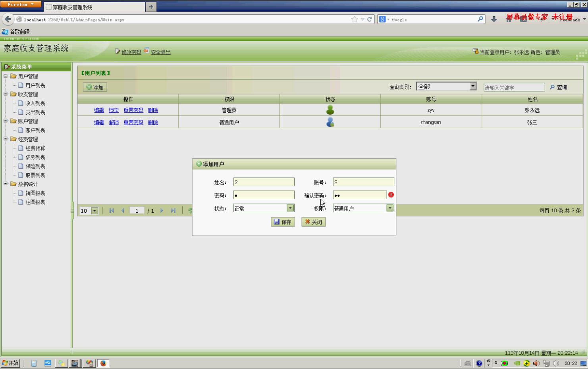The image size is (588, 369).
Task: Click the next page arrow icon
Action: click(162, 211)
